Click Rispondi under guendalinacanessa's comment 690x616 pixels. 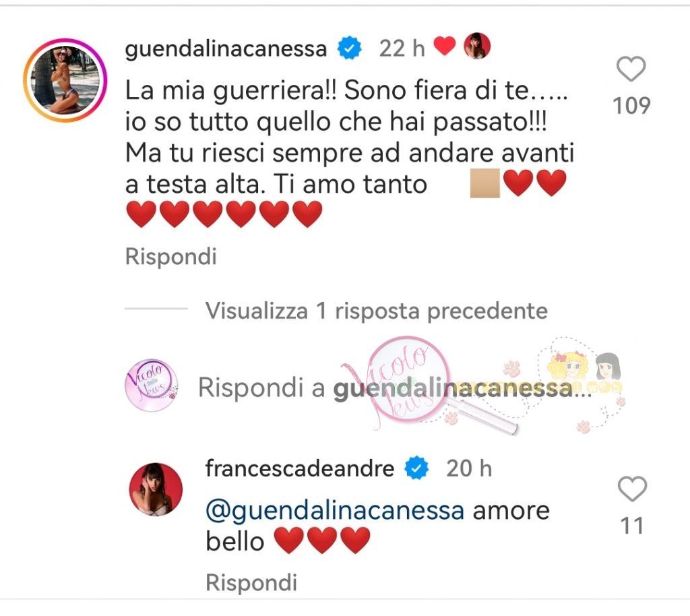(171, 257)
